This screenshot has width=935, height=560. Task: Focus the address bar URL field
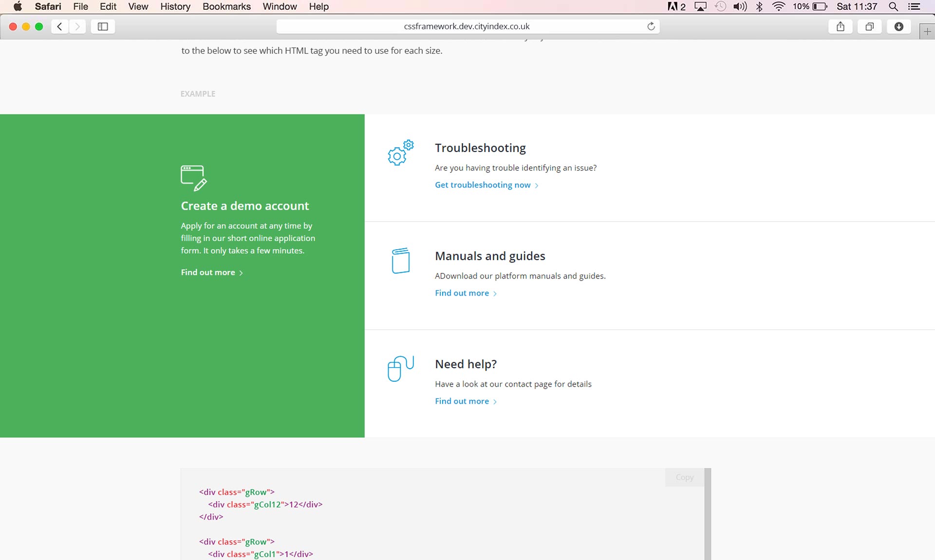[467, 26]
